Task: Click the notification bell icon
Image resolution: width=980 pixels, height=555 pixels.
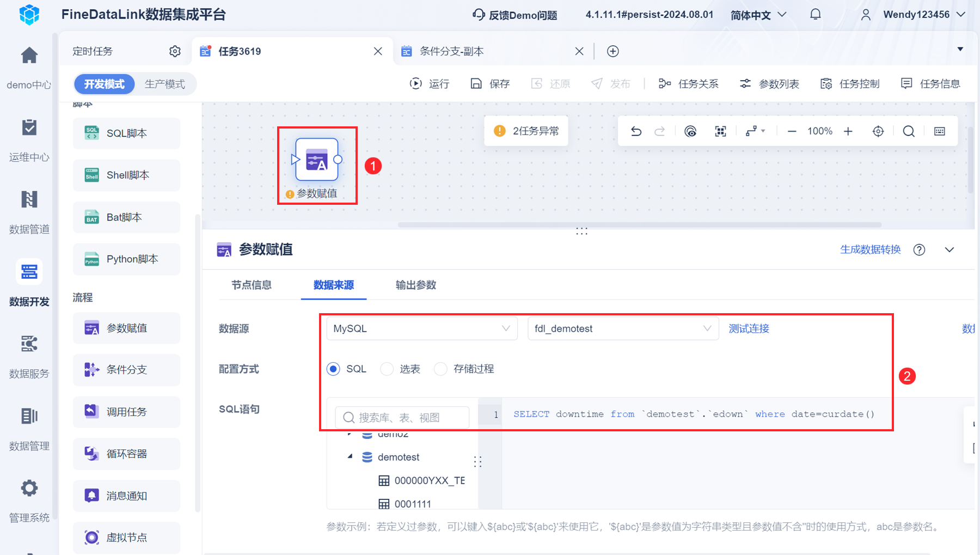Action: [x=815, y=15]
